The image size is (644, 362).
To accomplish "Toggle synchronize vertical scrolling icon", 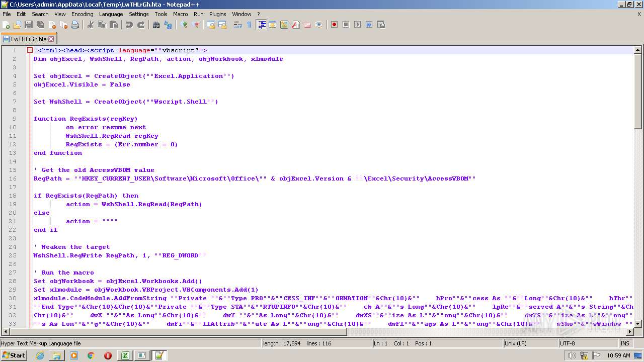I will coord(211,25).
